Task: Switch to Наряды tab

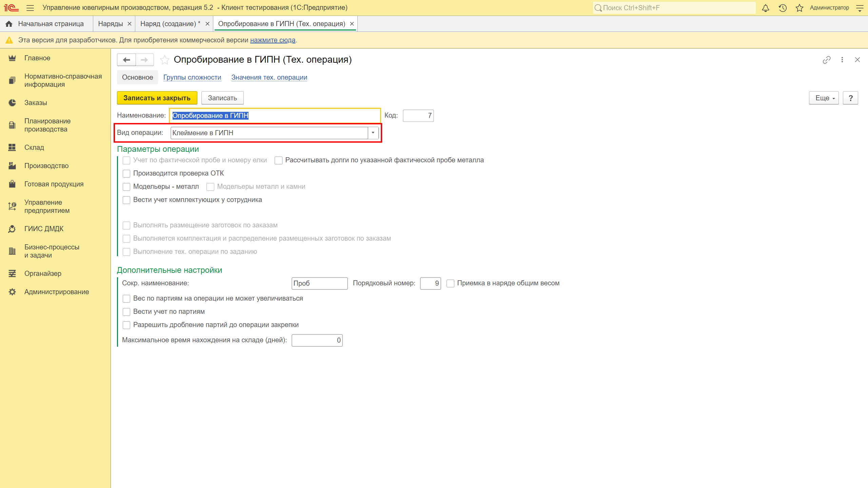Action: coord(111,24)
